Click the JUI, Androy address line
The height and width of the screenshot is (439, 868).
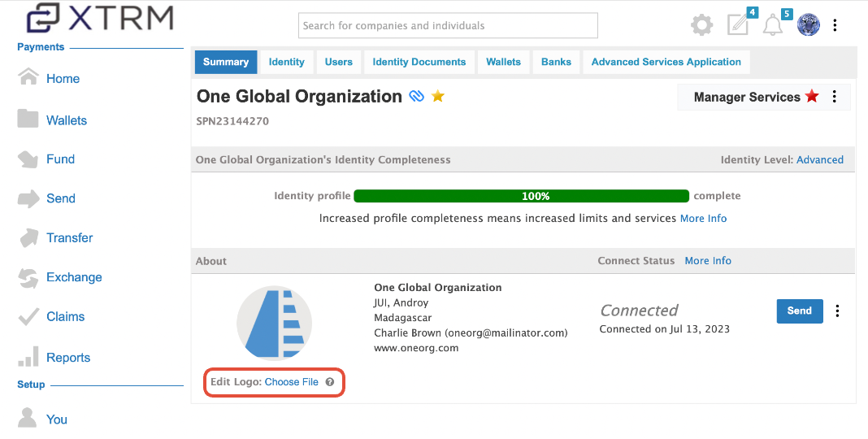coord(401,302)
